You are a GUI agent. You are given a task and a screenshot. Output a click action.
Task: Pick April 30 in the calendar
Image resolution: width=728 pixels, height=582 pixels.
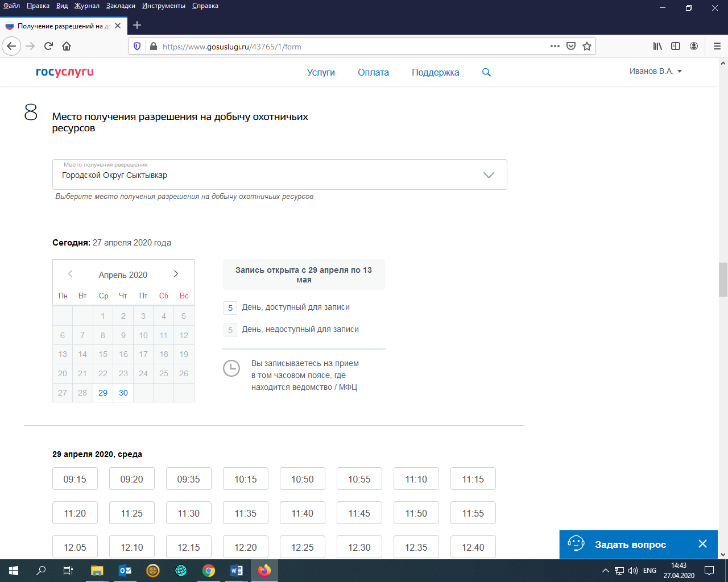coord(123,393)
